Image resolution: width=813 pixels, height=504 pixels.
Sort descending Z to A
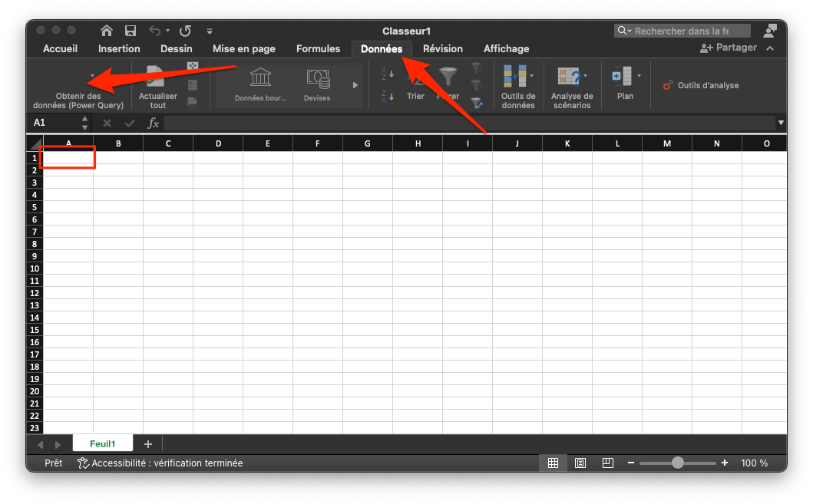tap(388, 97)
